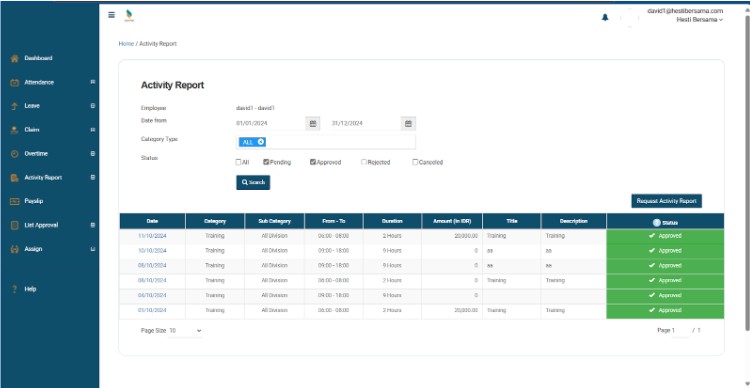Click Request Activity Report button
750x388 pixels.
(x=666, y=201)
